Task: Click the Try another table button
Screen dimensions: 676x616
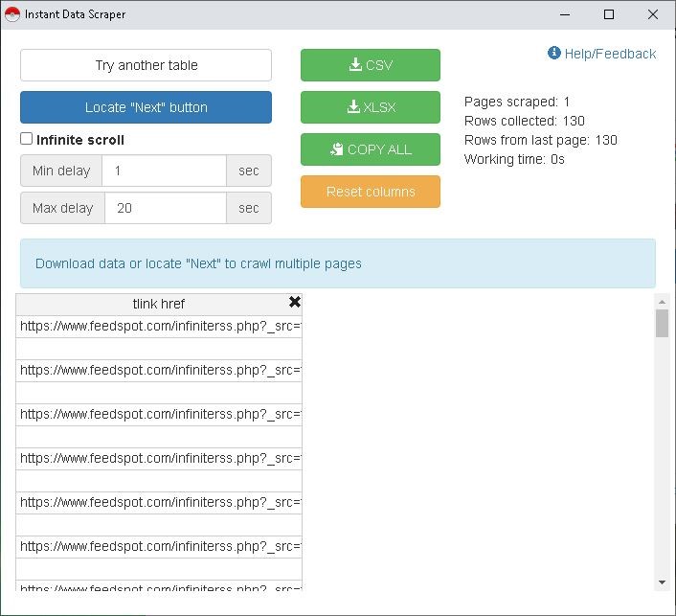Action: coord(146,65)
